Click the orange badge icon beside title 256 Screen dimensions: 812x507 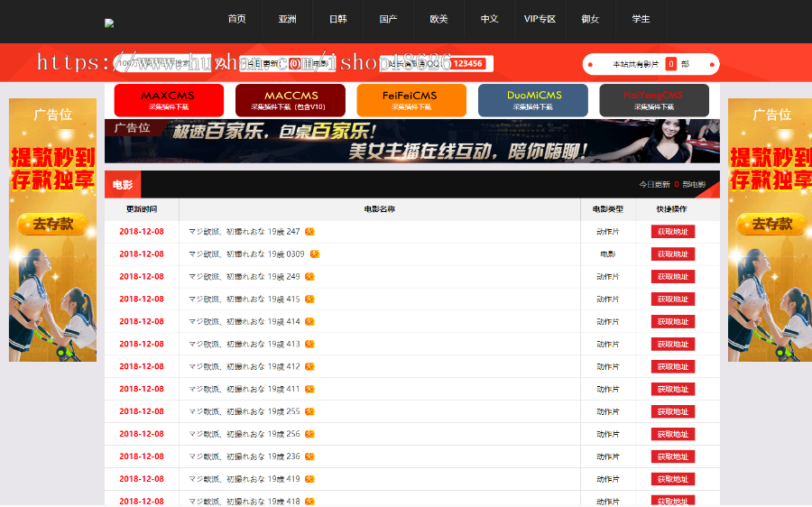pyautogui.click(x=309, y=434)
